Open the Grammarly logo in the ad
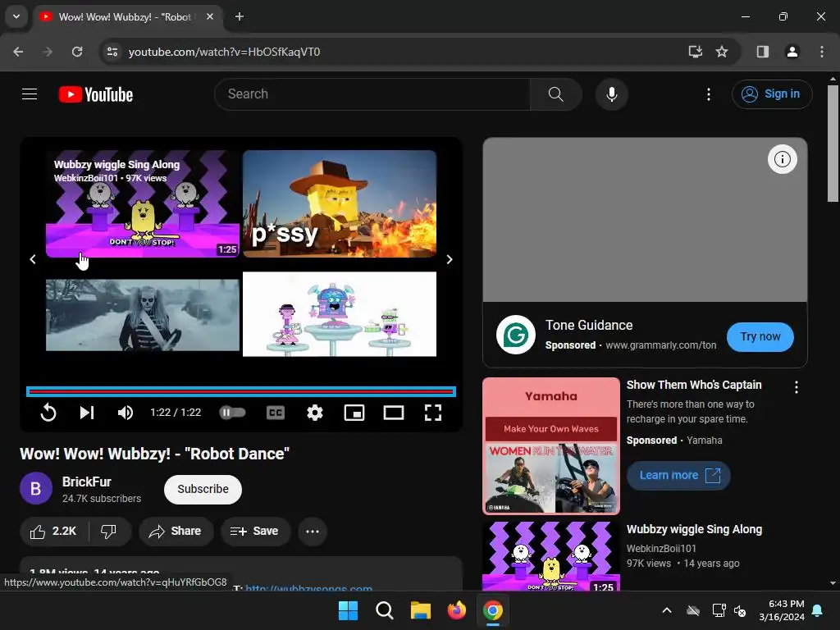The image size is (840, 630). click(x=515, y=335)
